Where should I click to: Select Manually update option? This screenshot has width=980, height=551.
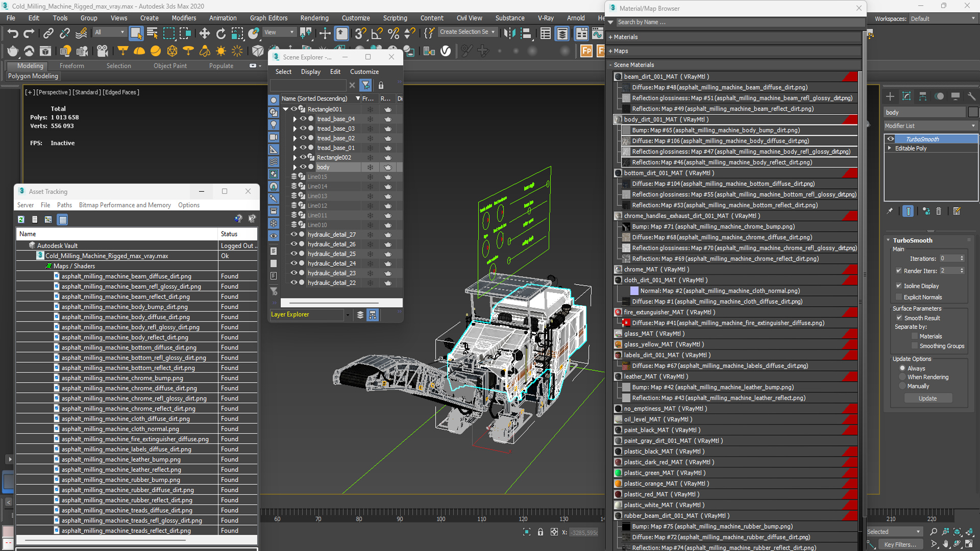tap(902, 386)
